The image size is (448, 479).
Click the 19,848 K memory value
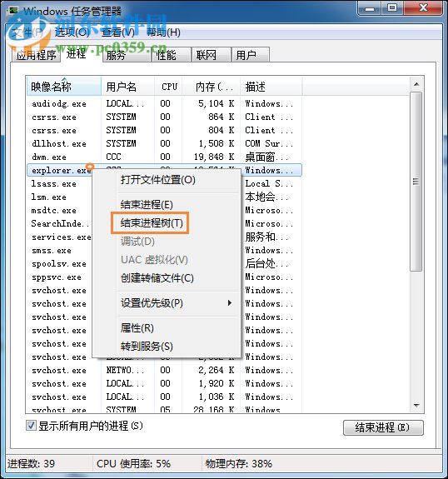[214, 157]
